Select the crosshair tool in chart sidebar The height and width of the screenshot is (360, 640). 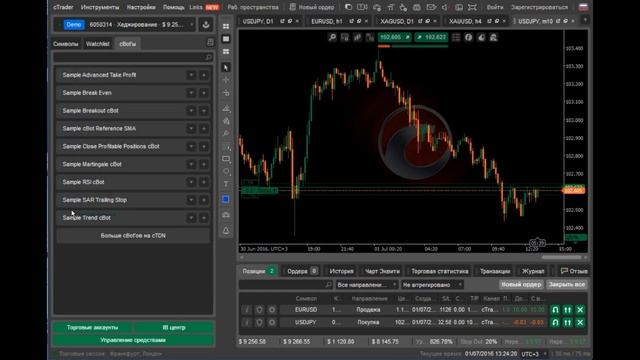[x=226, y=80]
